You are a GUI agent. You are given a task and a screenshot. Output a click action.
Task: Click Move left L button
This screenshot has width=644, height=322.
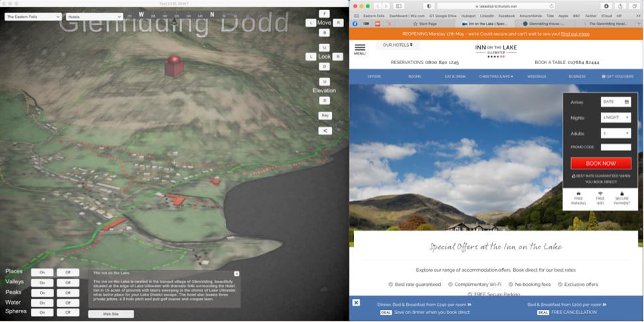tap(311, 23)
